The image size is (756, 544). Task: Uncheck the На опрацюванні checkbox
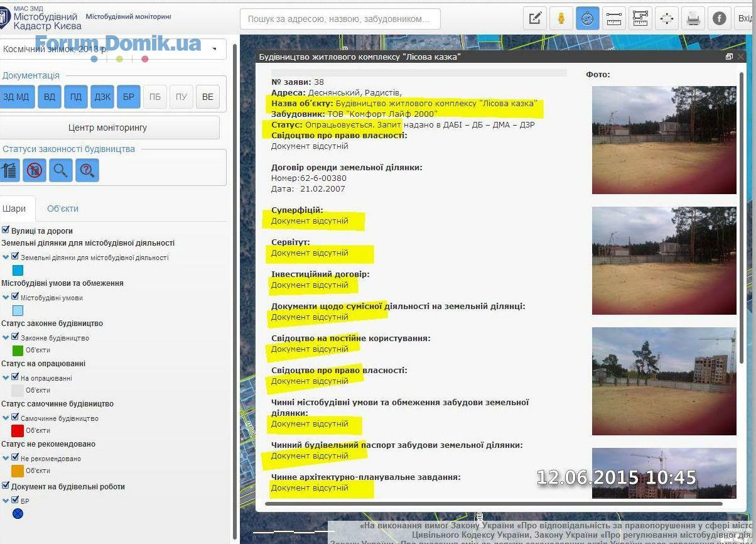pyautogui.click(x=16, y=377)
